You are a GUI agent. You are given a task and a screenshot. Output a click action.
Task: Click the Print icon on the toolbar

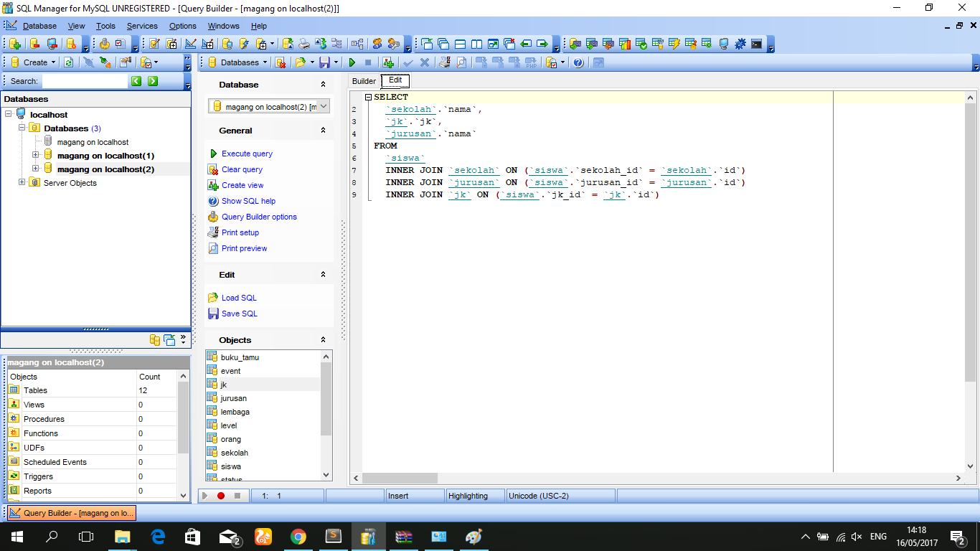(x=443, y=62)
